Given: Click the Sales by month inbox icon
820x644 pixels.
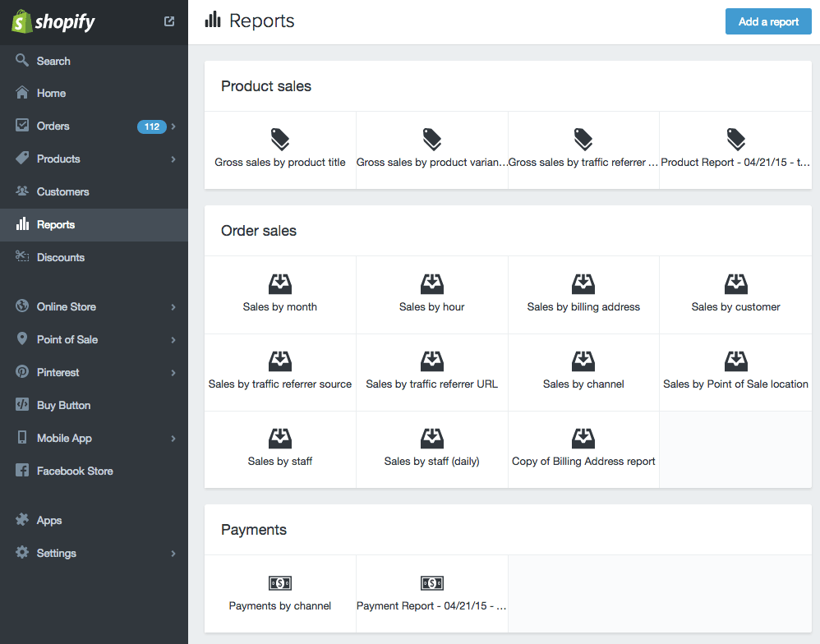Looking at the screenshot, I should click(x=280, y=284).
